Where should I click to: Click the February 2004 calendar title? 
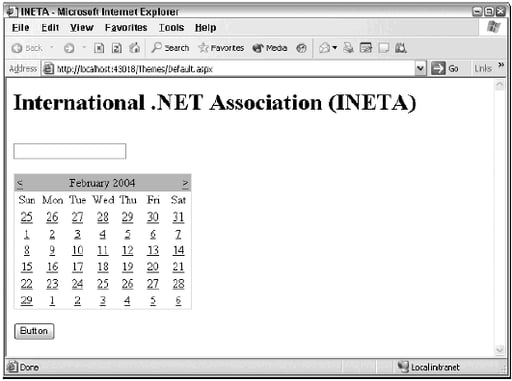pyautogui.click(x=102, y=183)
